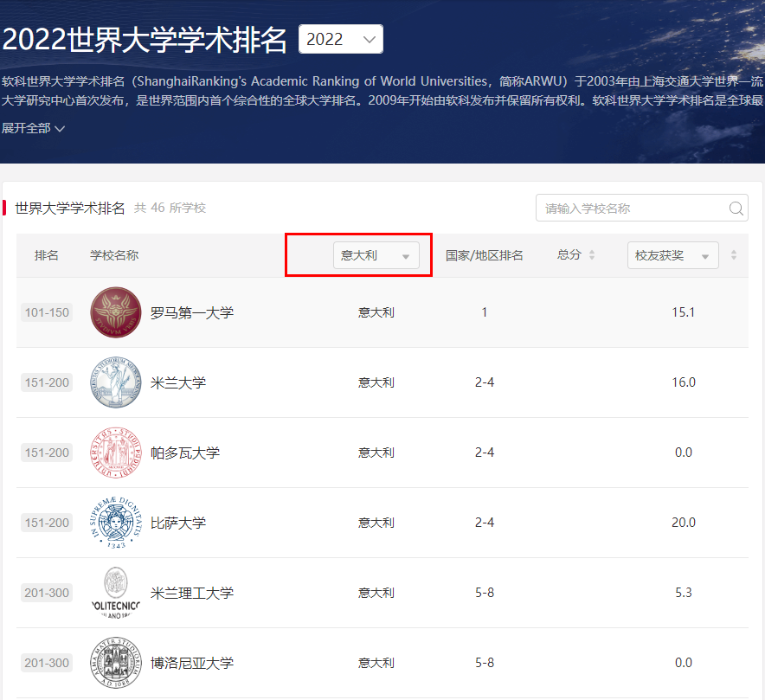
Task: Open the 比萨大学 university page link
Action: (x=178, y=523)
